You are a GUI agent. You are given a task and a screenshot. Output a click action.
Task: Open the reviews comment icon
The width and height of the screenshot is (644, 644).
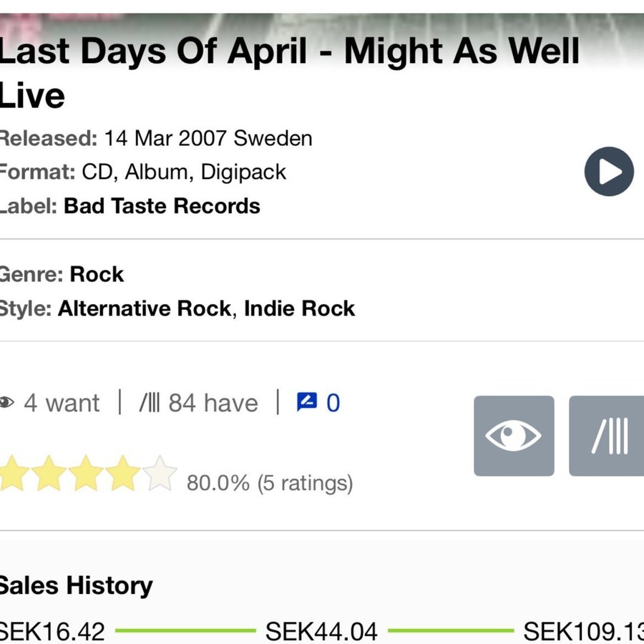pos(307,402)
